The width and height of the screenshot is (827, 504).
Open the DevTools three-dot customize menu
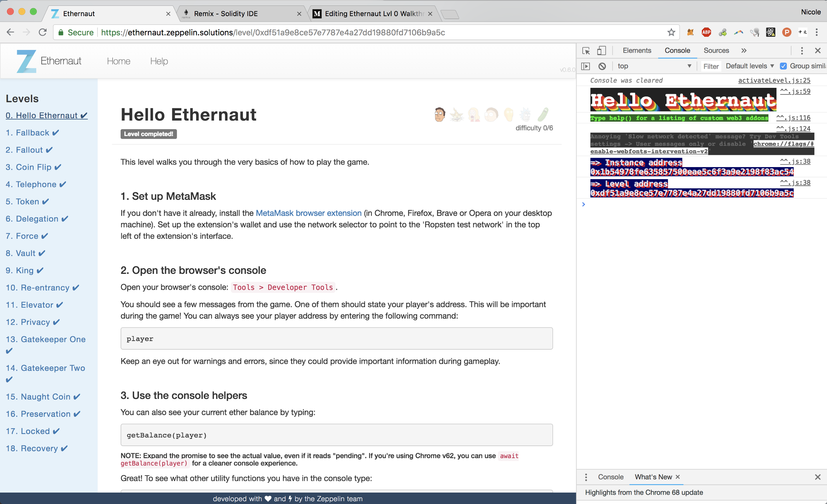(802, 51)
